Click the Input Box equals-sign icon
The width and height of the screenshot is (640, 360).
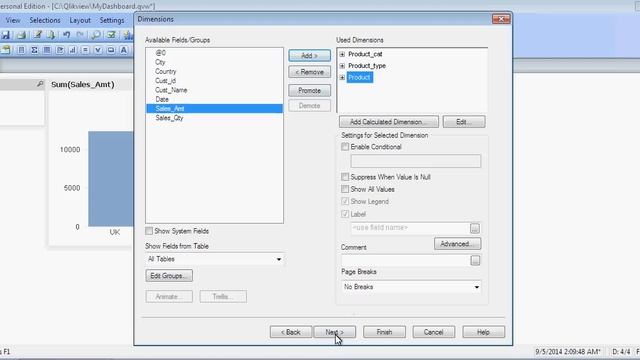point(85,50)
